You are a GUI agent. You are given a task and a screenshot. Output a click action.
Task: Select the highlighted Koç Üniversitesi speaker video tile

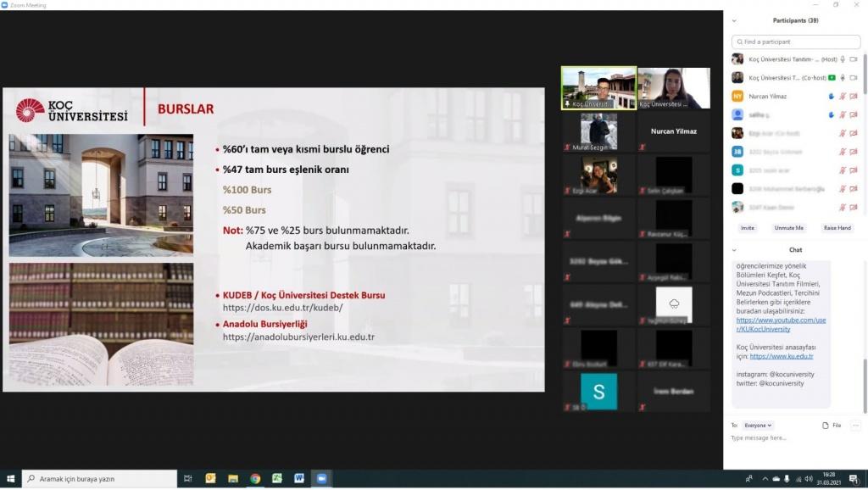coord(599,88)
